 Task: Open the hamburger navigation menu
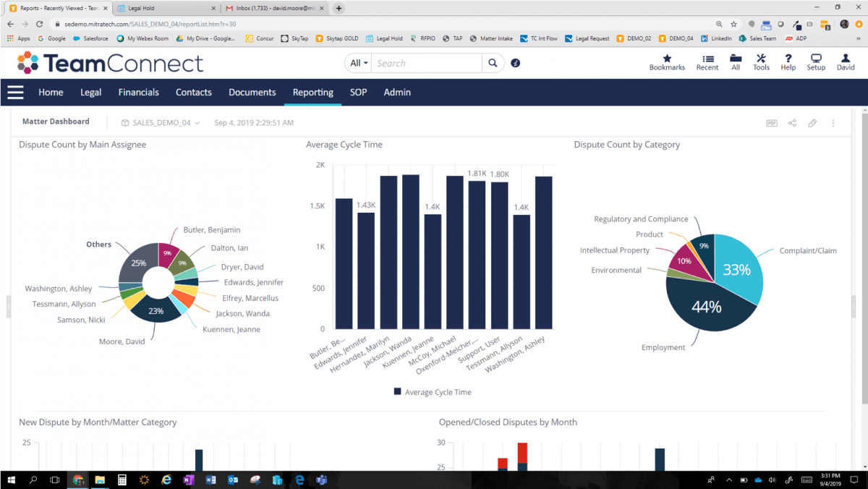pyautogui.click(x=15, y=93)
